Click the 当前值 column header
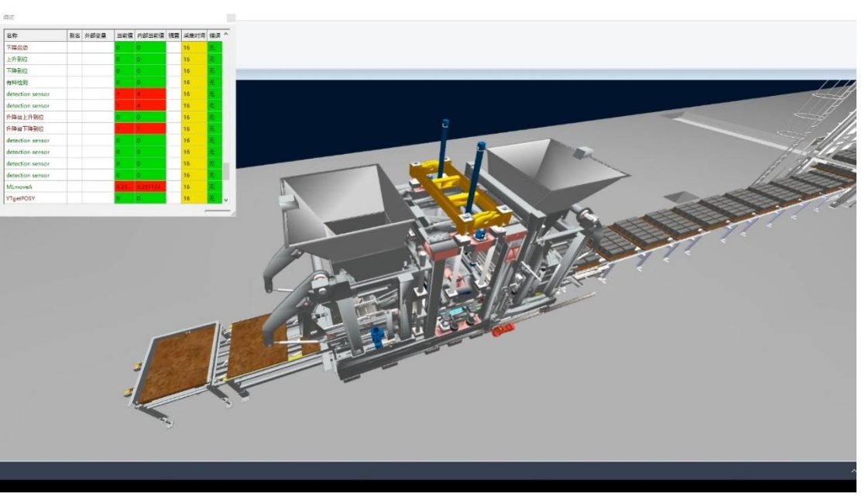 124,36
